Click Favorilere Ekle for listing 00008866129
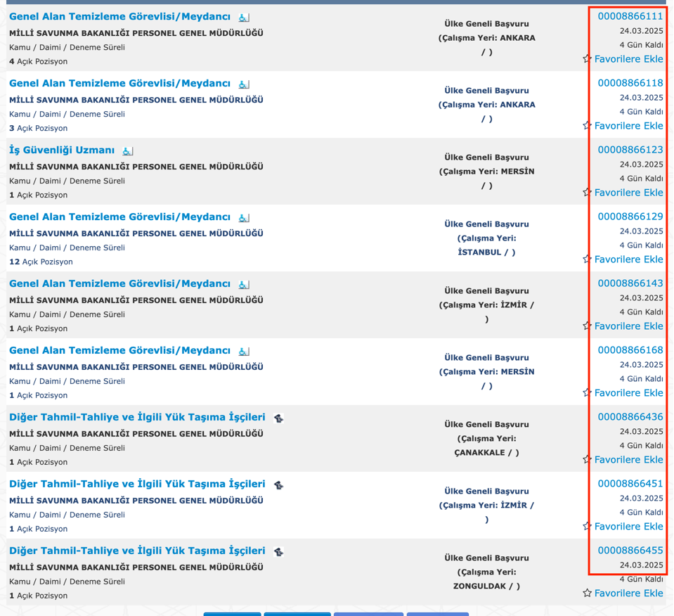The image size is (674, 616). click(628, 259)
